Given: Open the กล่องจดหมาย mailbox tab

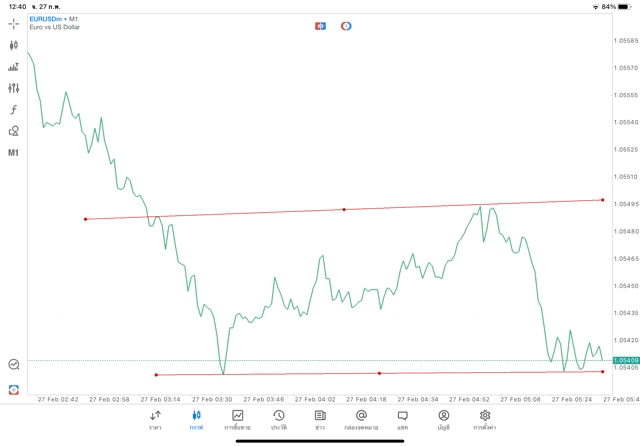Looking at the screenshot, I should 361,419.
